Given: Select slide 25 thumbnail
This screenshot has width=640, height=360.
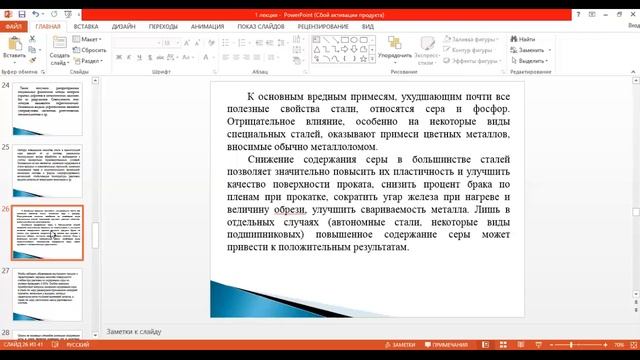Looking at the screenshot, I should (x=47, y=171).
